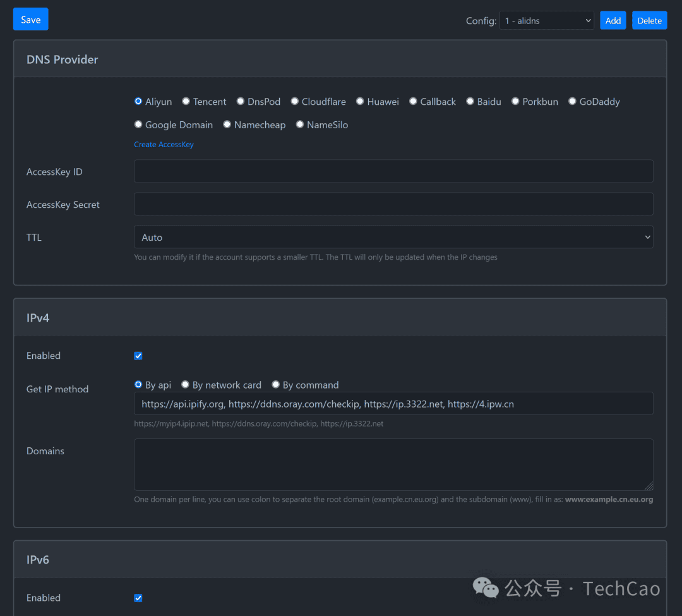Select the GoDaddy DNS provider
Image resolution: width=682 pixels, height=616 pixels.
click(572, 101)
